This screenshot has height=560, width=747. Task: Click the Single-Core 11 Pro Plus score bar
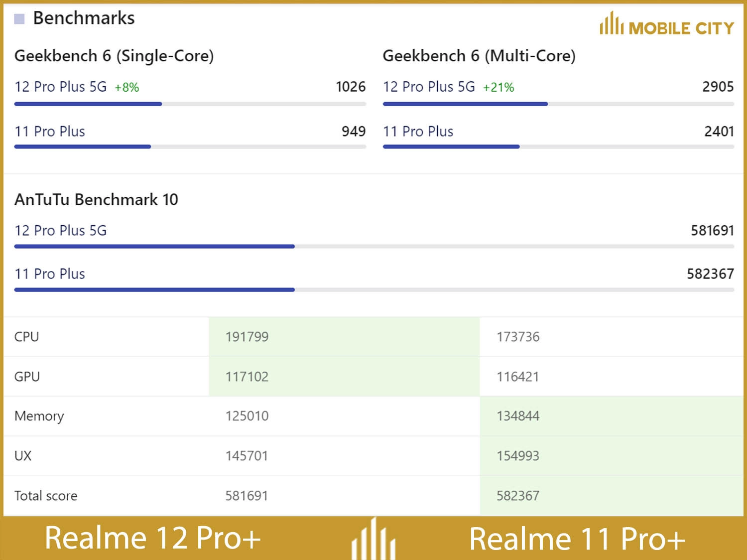pos(190,146)
